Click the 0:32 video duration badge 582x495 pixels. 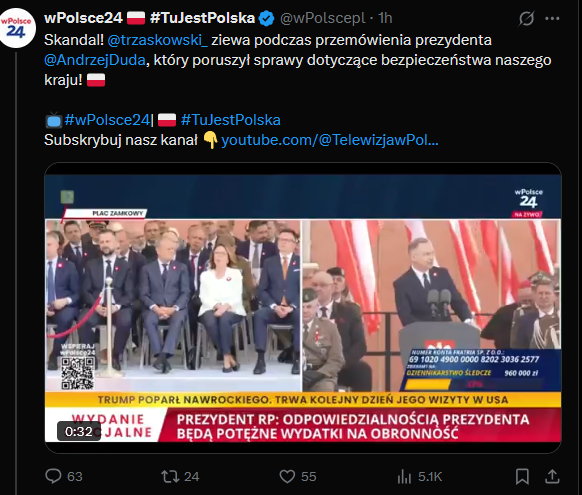click(x=79, y=432)
